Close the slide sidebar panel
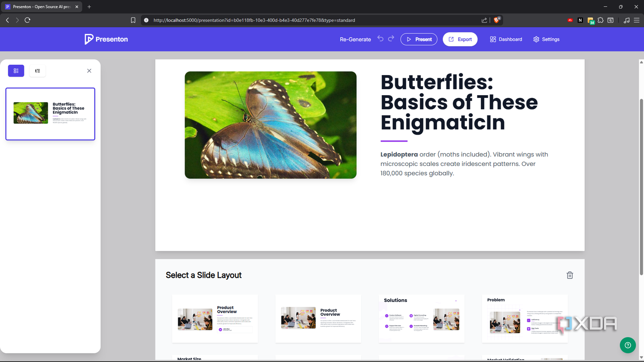The image size is (644, 362). 89,71
